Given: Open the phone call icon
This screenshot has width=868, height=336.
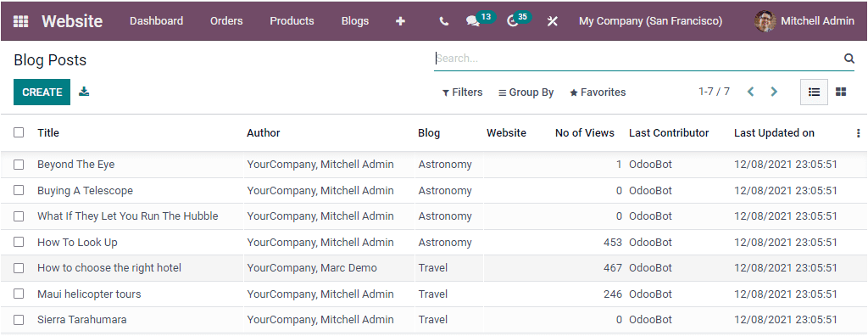Looking at the screenshot, I should click(443, 21).
